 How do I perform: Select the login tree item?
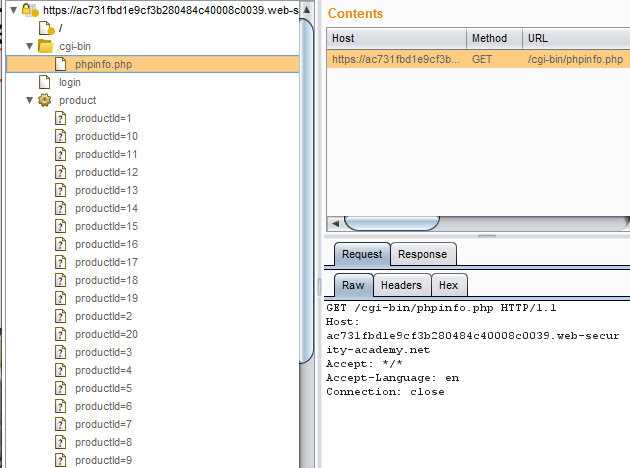70,82
